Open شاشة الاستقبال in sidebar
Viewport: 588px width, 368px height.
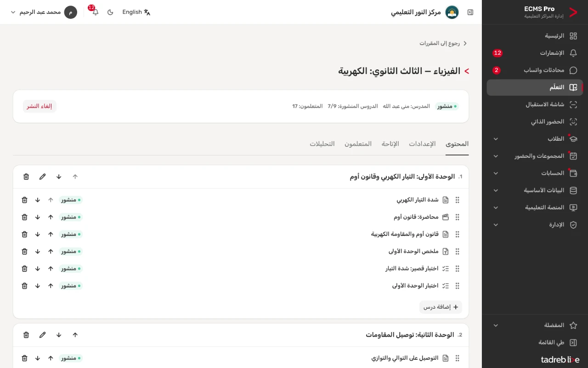535,104
